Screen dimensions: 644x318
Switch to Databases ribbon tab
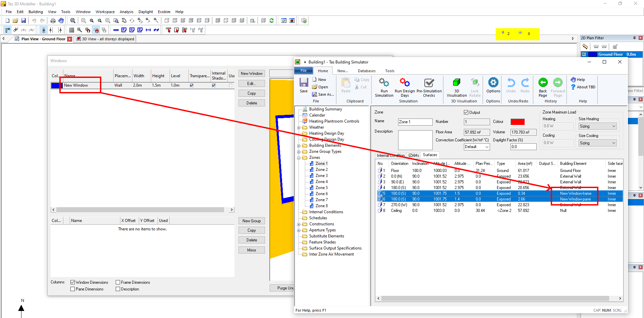tap(367, 71)
